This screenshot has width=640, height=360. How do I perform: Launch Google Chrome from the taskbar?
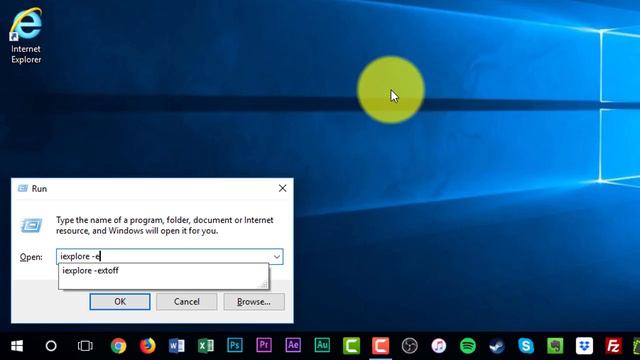pos(118,346)
